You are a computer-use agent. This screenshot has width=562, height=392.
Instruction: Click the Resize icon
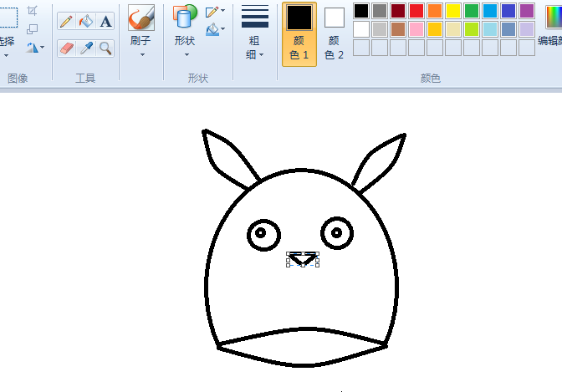[33, 29]
